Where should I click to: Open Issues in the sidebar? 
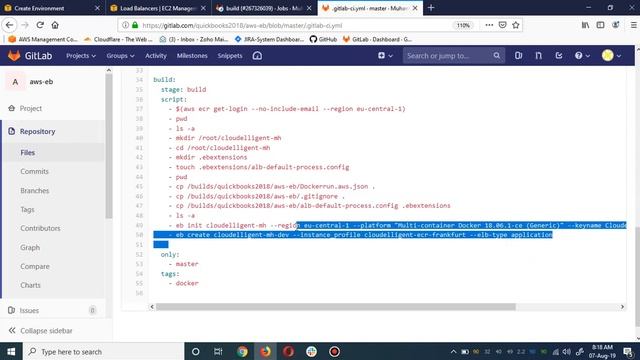[x=29, y=310]
